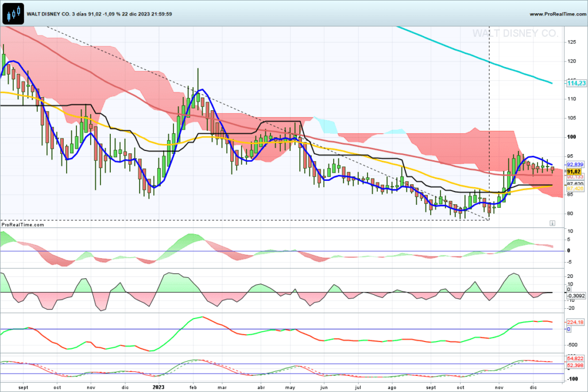This screenshot has height=392, width=588.
Task: Click the yellow 91,02 current price label
Action: tap(574, 172)
